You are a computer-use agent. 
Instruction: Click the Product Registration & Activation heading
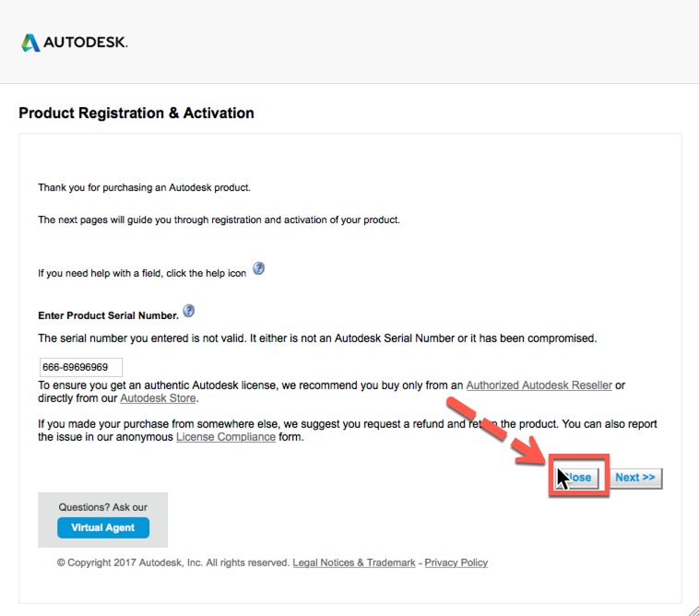coord(136,113)
